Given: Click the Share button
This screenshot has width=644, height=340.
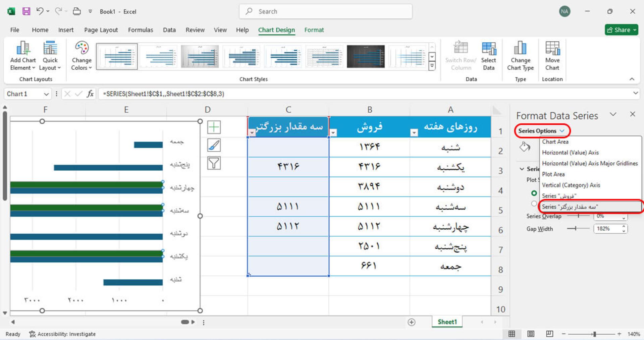Looking at the screenshot, I should 622,30.
